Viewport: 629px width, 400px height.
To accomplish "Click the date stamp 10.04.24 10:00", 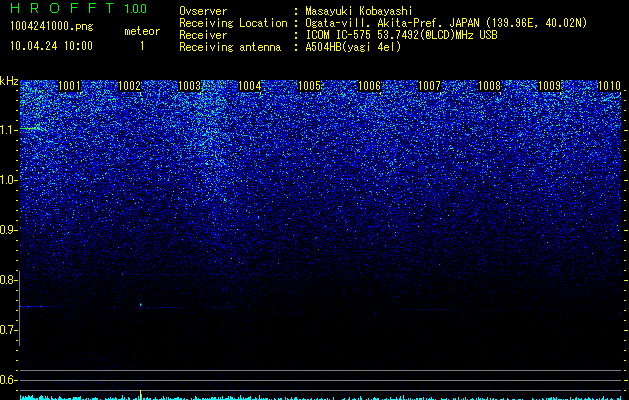I will click(51, 46).
